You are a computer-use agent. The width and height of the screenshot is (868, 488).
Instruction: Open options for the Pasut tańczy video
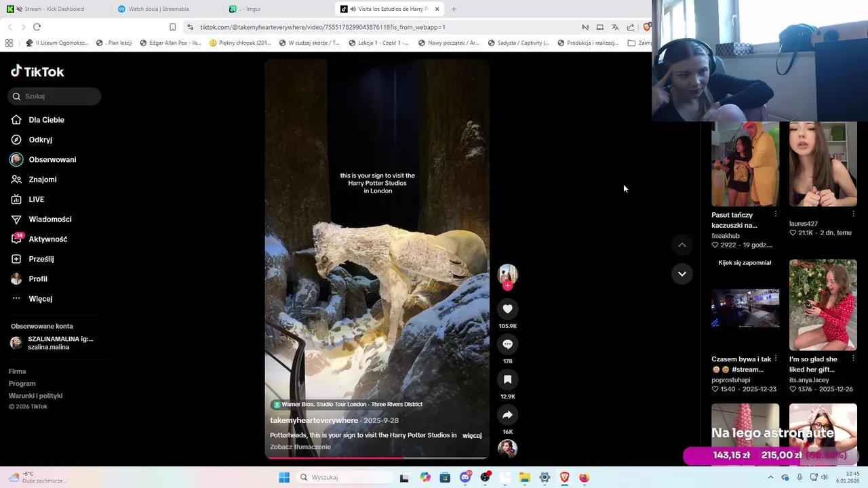[776, 214]
